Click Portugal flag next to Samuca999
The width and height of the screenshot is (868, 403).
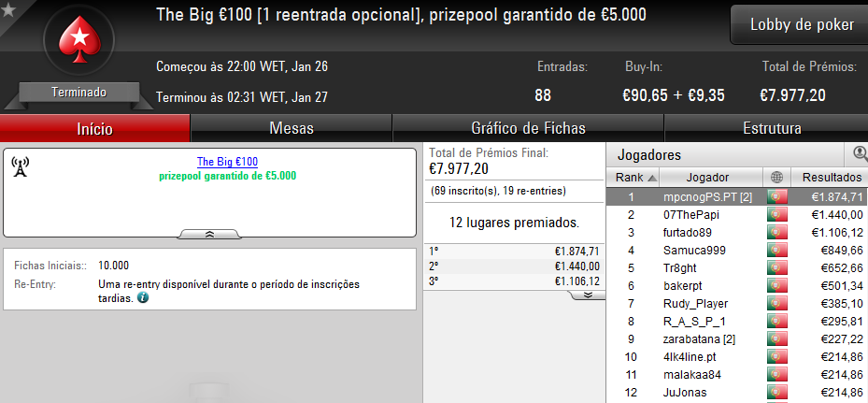pyautogui.click(x=776, y=250)
